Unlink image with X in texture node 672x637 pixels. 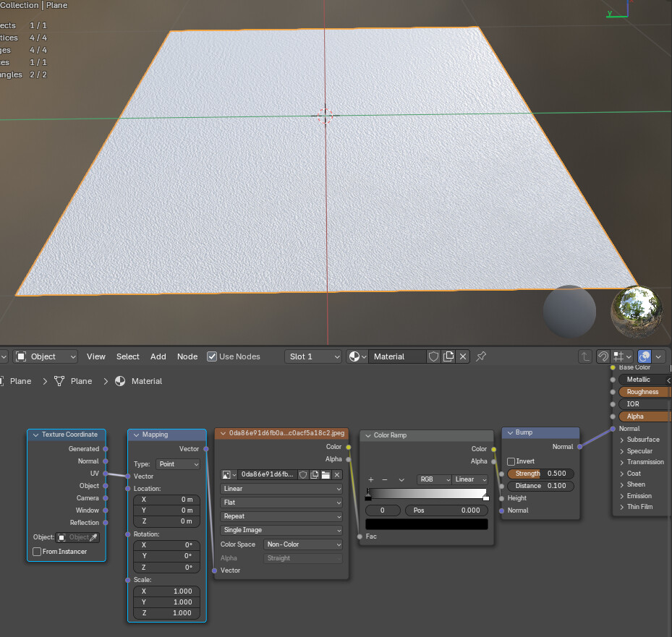tap(337, 474)
